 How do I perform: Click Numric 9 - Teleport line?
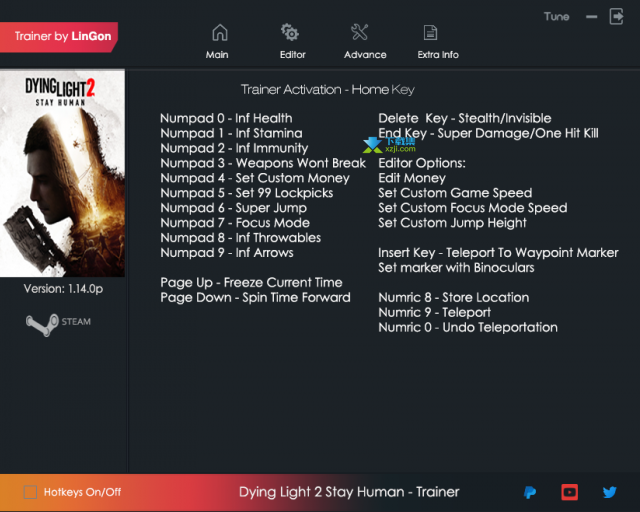click(x=435, y=312)
